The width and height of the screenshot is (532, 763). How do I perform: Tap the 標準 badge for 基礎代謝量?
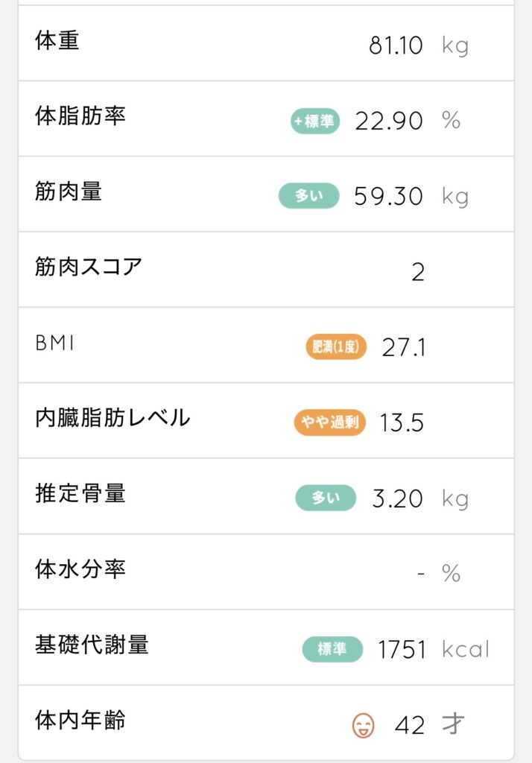[x=332, y=649]
